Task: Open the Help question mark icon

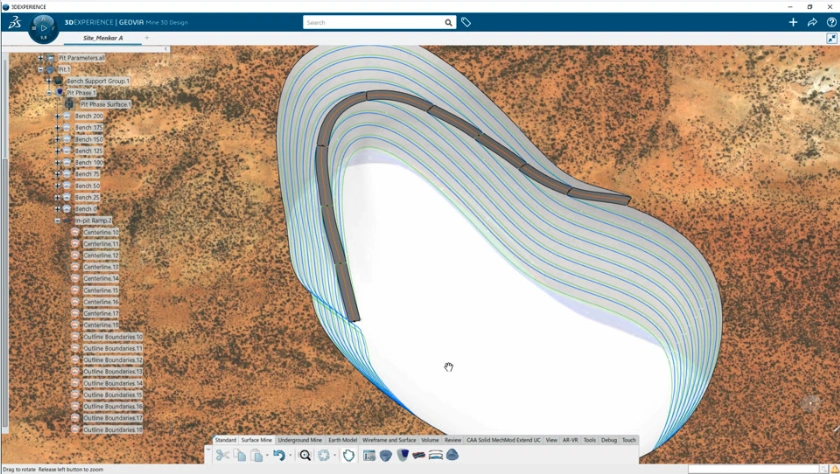Action: click(831, 22)
